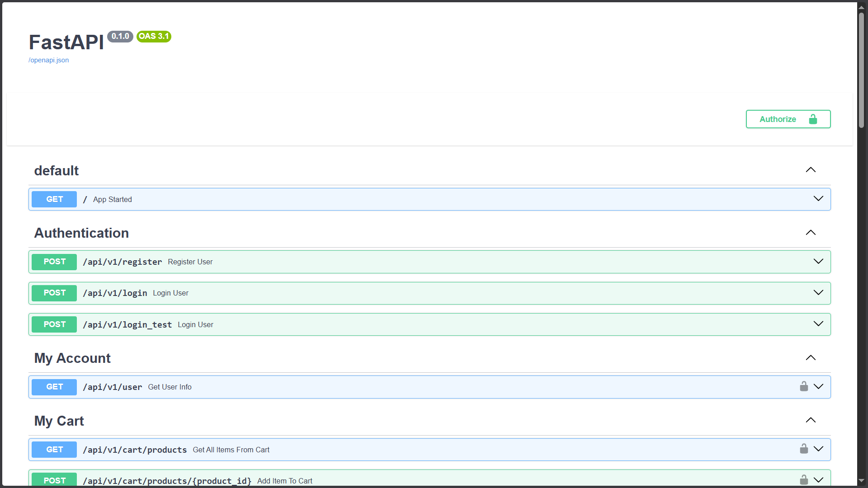Click the default section heading
Viewport: 868px width, 488px height.
coord(57,170)
